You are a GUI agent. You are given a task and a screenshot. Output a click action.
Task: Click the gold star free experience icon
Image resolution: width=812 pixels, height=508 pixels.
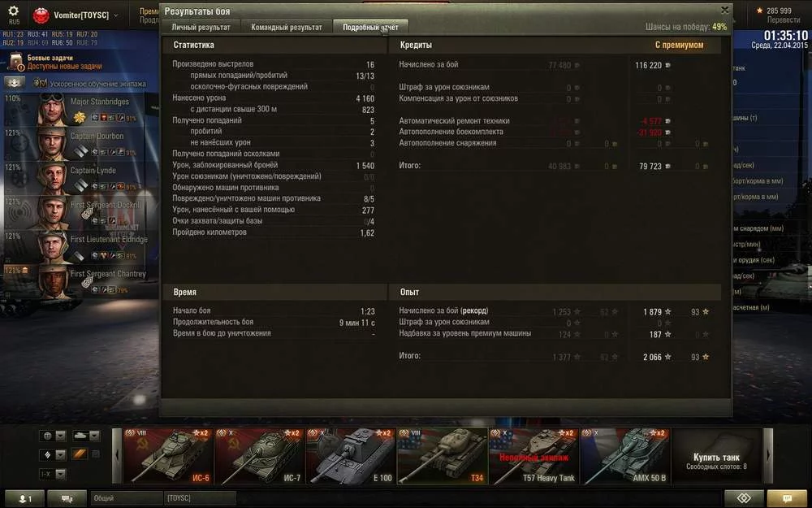click(760, 11)
